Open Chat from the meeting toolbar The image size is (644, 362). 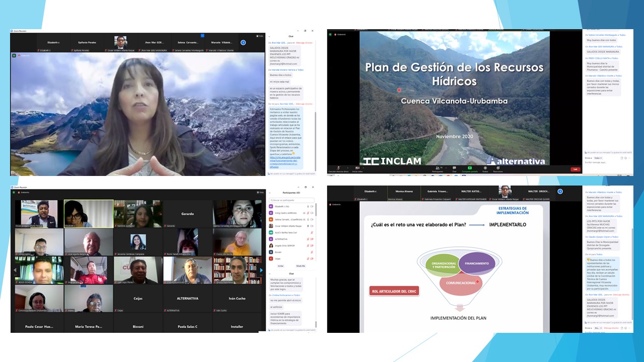454,168
